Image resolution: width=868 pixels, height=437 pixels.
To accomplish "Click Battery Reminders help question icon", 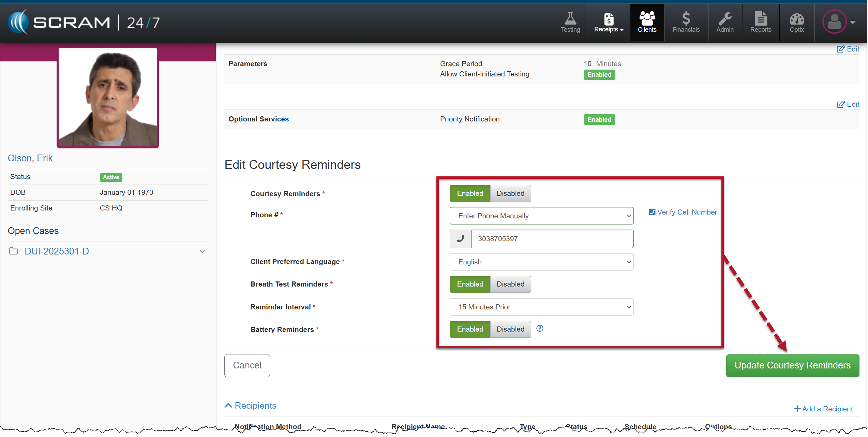I will [x=539, y=329].
